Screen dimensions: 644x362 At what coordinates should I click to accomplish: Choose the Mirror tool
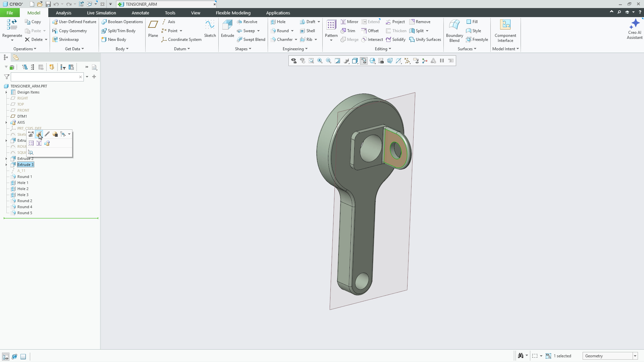[349, 22]
